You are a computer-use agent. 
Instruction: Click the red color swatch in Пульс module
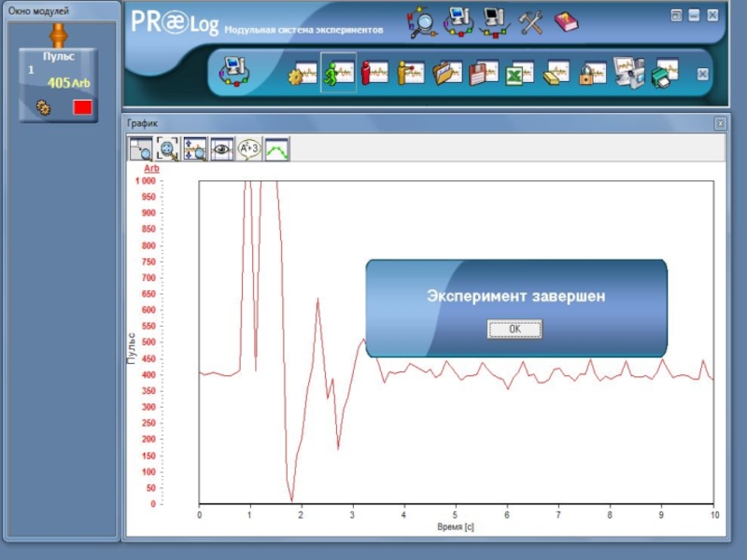[x=82, y=107]
